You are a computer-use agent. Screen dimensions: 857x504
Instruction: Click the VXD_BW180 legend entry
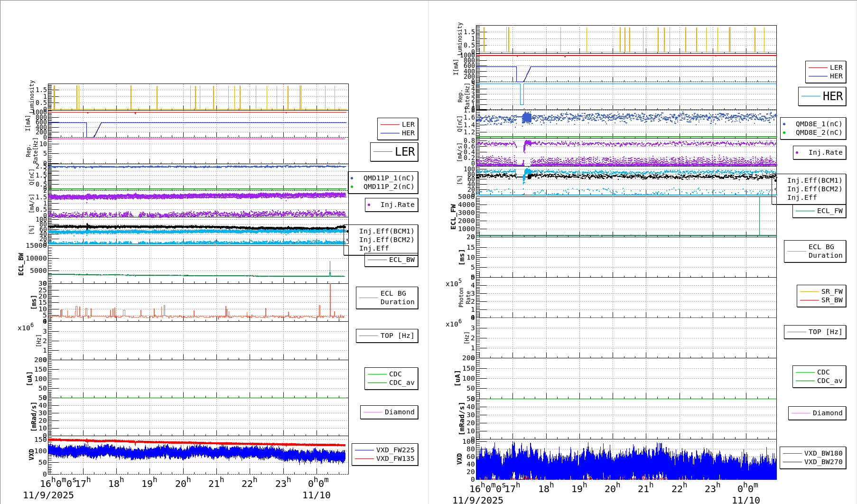(x=823, y=453)
